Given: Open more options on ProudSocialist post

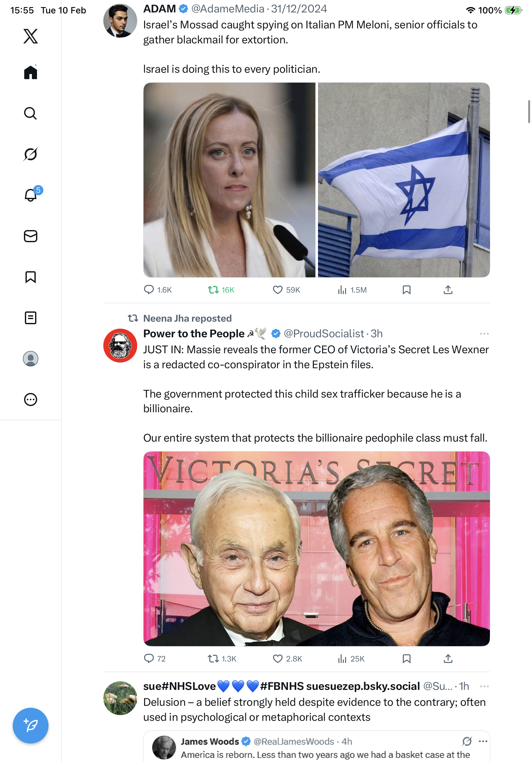Looking at the screenshot, I should [x=484, y=333].
